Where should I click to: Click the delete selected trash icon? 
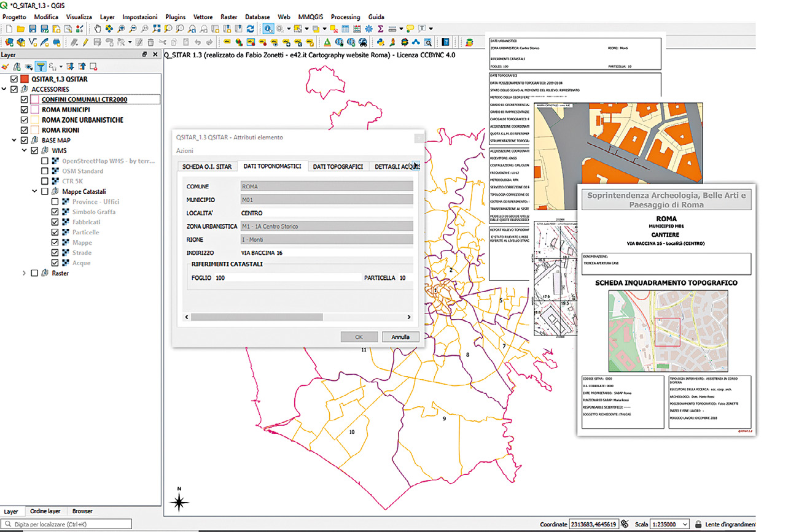pyautogui.click(x=150, y=42)
